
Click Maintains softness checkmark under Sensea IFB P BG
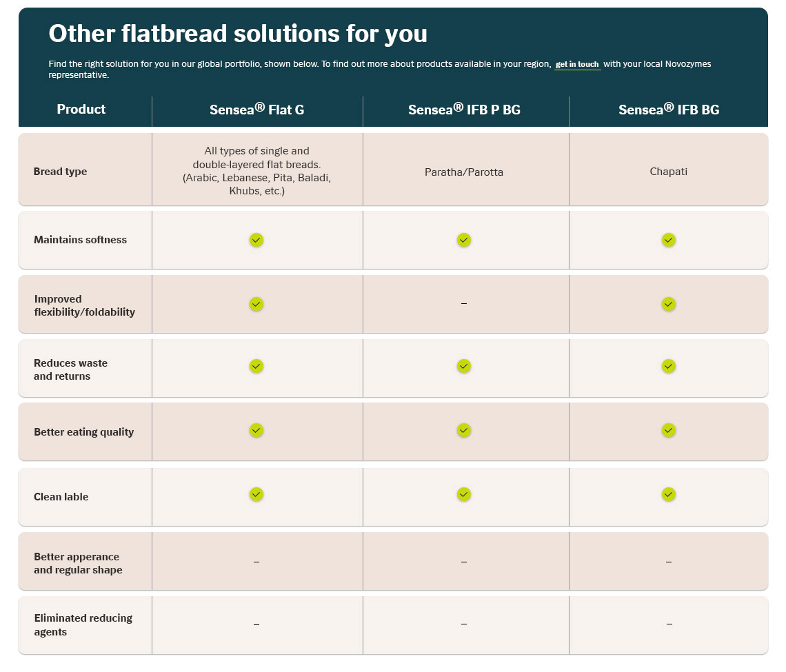pyautogui.click(x=464, y=240)
